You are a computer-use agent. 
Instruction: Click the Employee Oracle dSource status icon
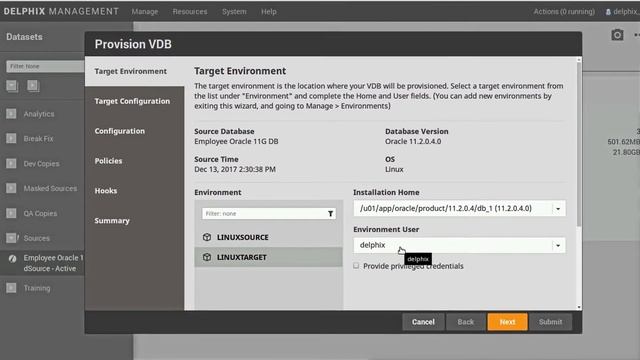point(12,258)
